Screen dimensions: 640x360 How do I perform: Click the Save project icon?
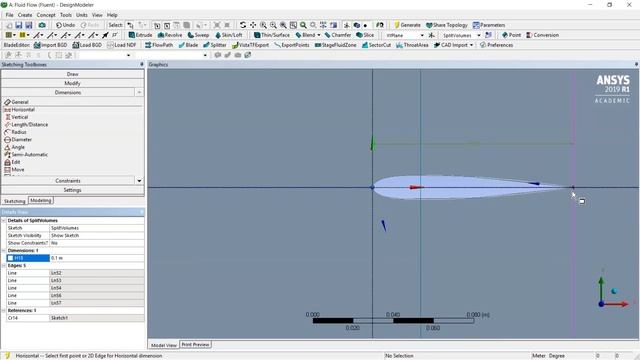19,25
